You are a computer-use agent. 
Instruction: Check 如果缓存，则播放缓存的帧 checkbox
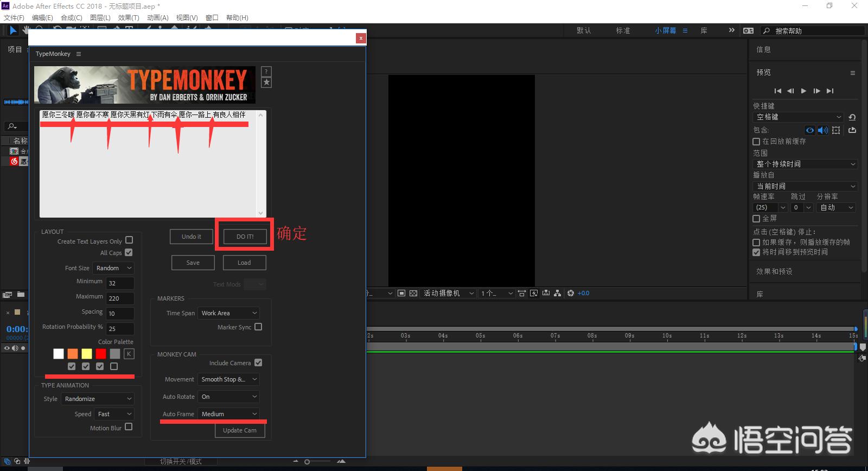[x=756, y=243]
